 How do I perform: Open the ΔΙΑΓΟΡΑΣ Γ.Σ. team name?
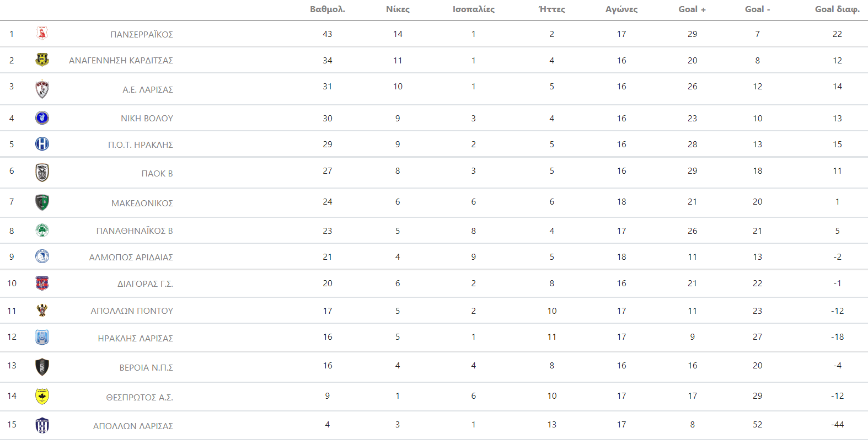pyautogui.click(x=145, y=283)
